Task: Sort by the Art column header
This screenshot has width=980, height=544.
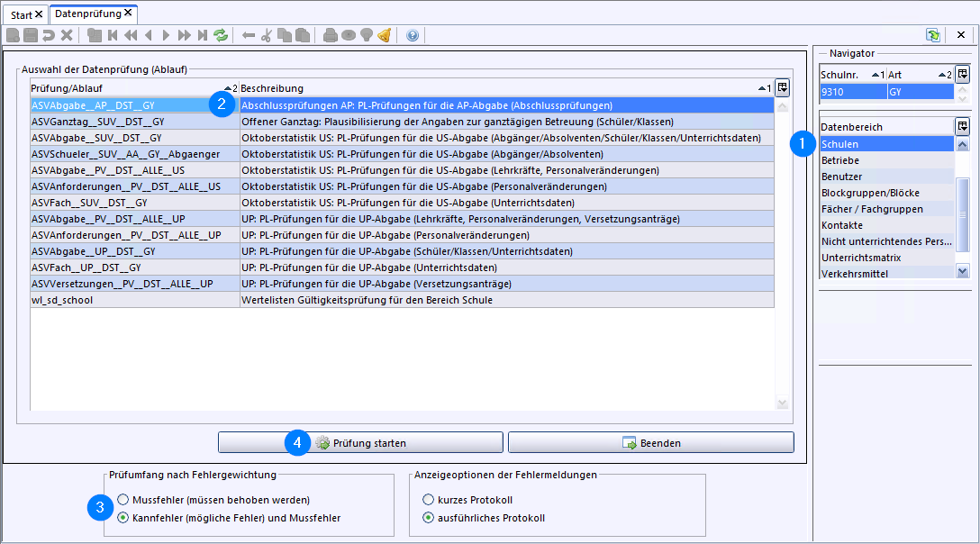Action: pos(920,75)
